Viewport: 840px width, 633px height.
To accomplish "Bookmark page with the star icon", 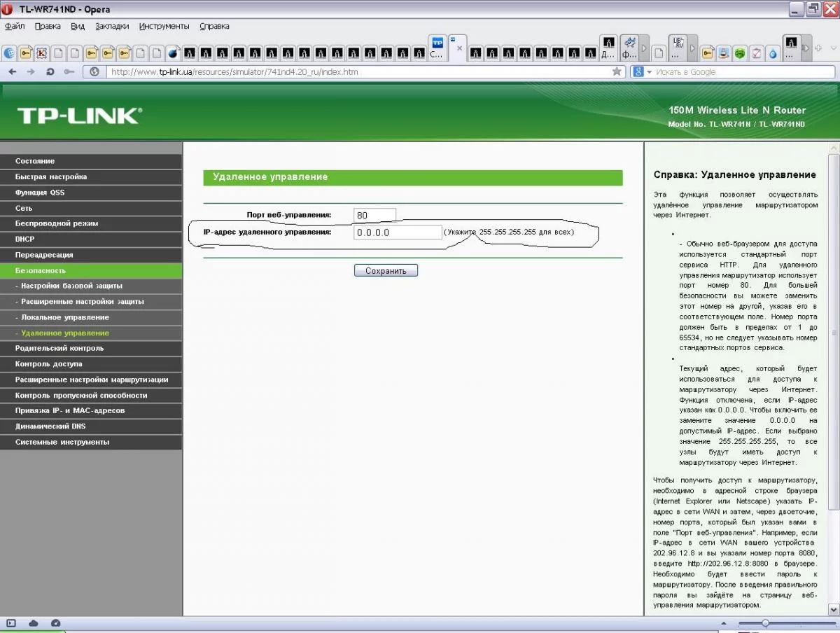I will click(617, 71).
